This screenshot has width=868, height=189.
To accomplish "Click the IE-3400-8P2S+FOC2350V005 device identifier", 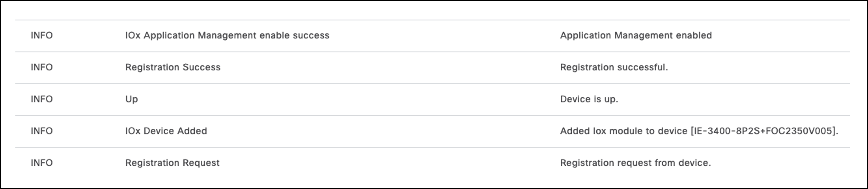I will coord(763,131).
